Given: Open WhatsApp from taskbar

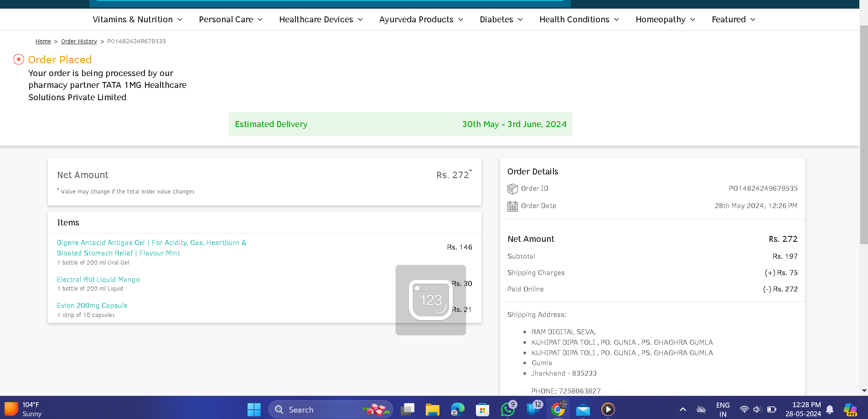Looking at the screenshot, I should (508, 409).
